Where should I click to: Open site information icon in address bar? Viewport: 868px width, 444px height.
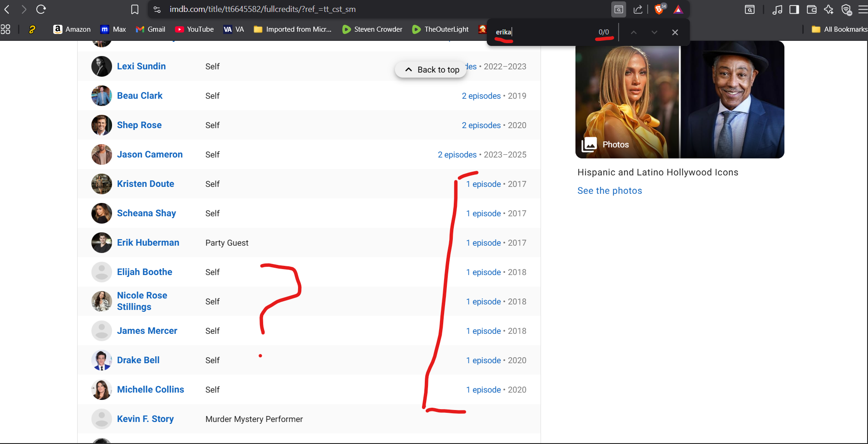[157, 9]
